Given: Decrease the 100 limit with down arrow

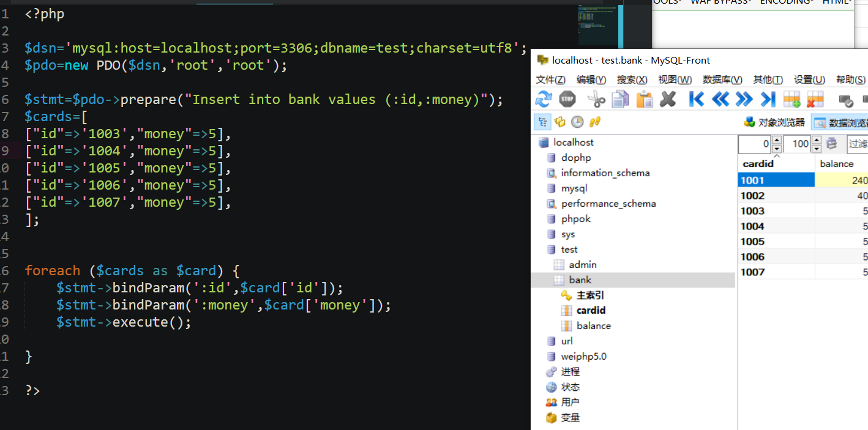Looking at the screenshot, I should [x=817, y=149].
